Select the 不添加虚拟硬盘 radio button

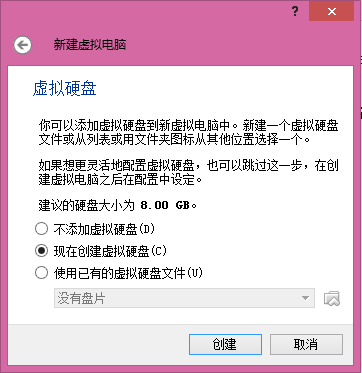(x=42, y=229)
